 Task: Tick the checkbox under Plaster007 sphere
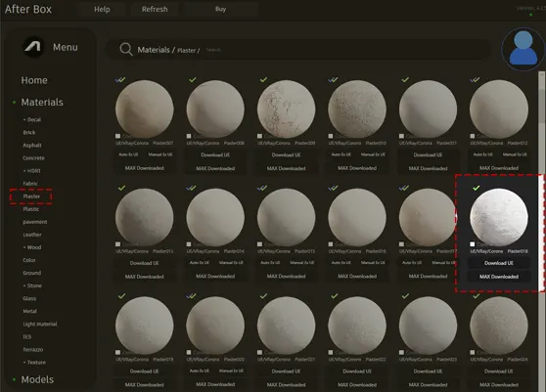point(118,136)
